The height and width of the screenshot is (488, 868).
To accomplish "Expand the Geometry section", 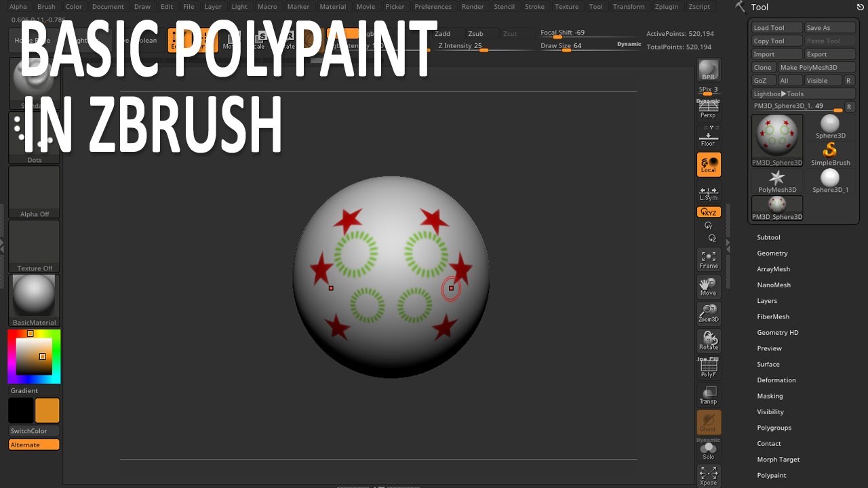I will (772, 253).
